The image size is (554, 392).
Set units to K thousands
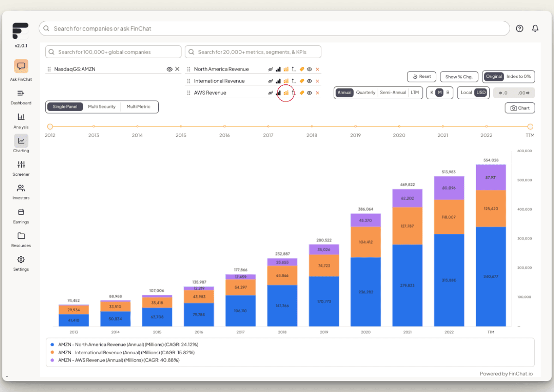(x=432, y=93)
